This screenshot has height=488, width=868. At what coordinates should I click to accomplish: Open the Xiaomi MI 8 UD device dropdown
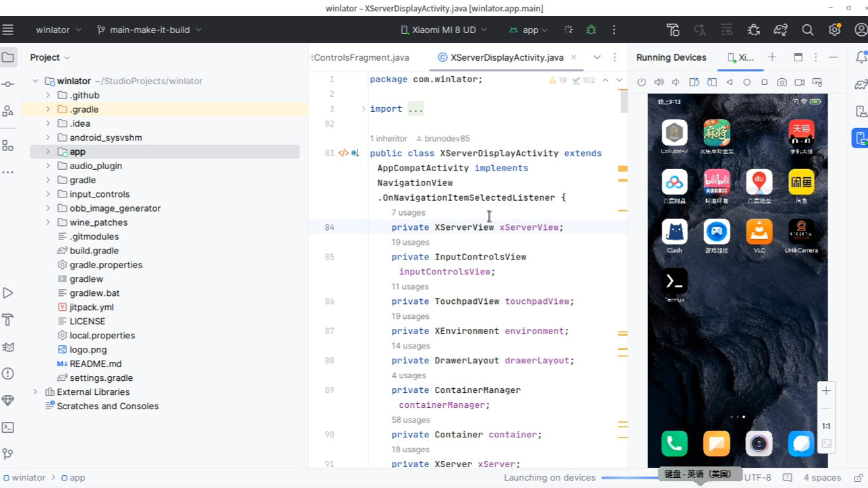coord(438,30)
